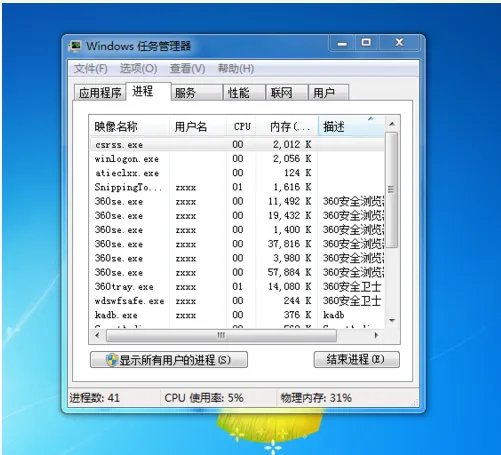
Task: Open the 选项(O) menu
Action: click(x=138, y=69)
